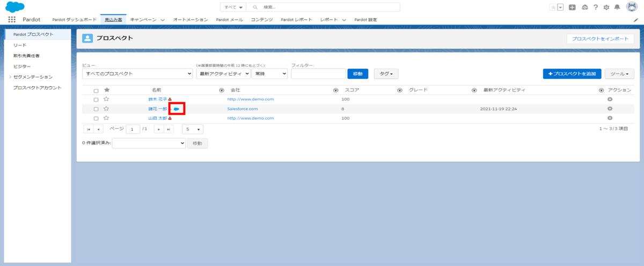Open the Pardot メール tab

(x=229, y=20)
